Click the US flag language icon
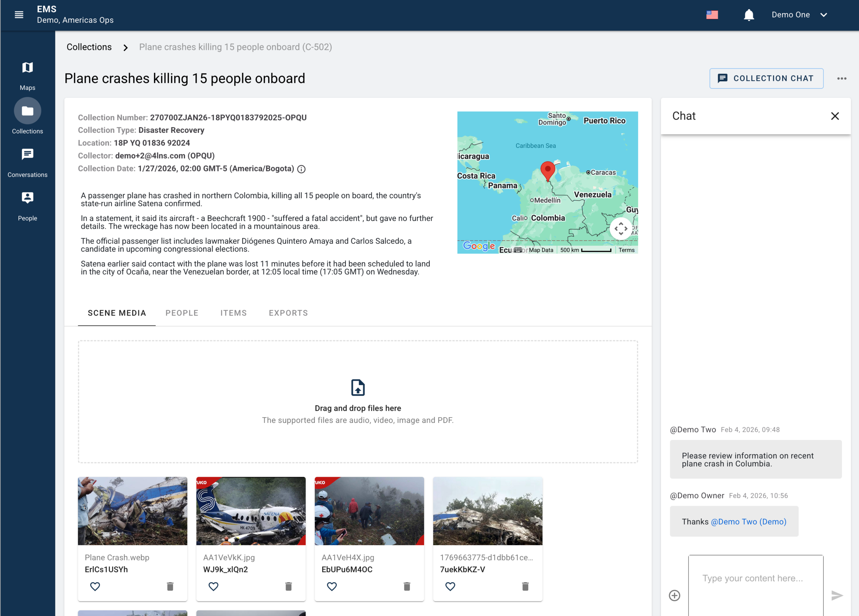The image size is (859, 616). [712, 15]
